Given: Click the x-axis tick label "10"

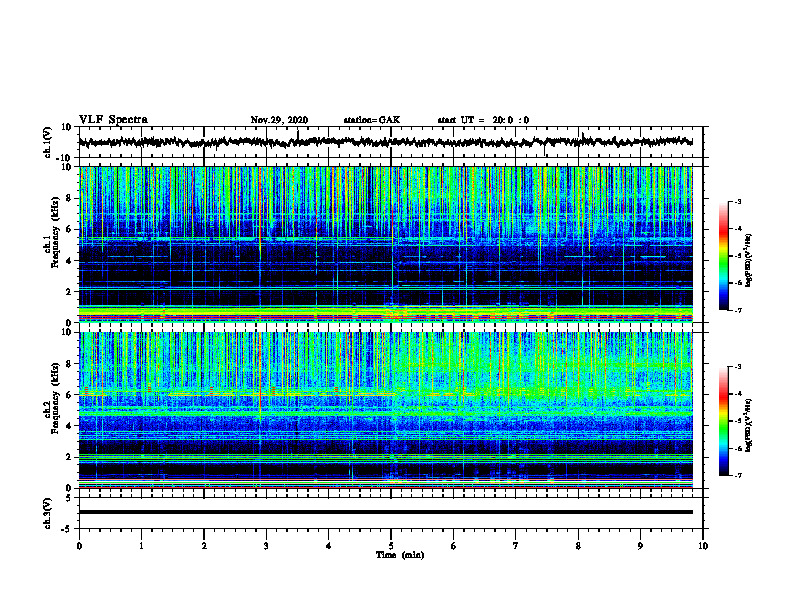Looking at the screenshot, I should point(703,546).
